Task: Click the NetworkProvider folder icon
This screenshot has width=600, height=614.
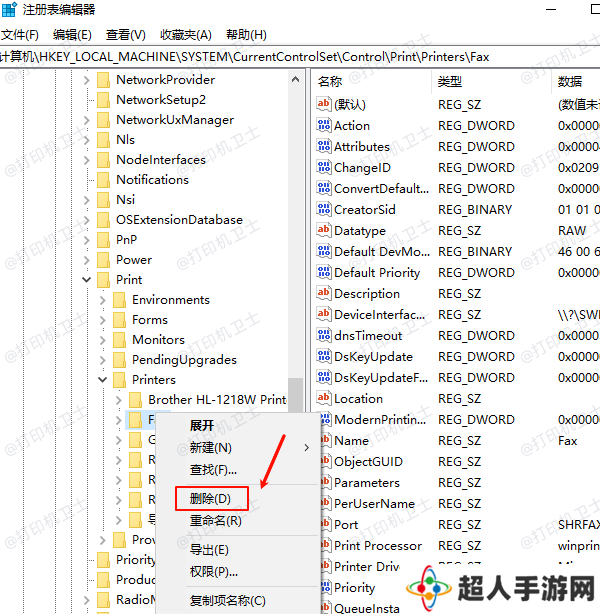Action: (x=103, y=80)
